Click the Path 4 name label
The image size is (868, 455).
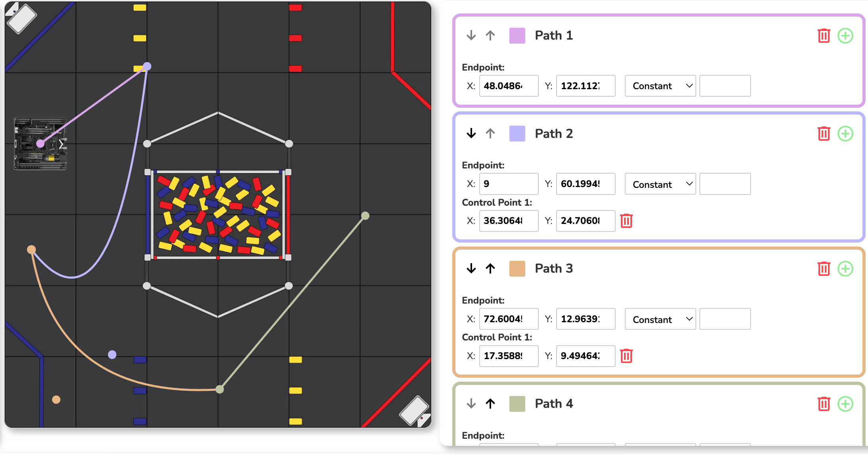tap(554, 404)
